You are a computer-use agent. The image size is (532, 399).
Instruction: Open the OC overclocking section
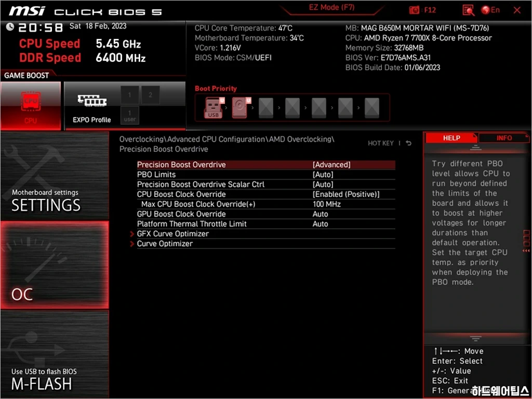click(55, 265)
